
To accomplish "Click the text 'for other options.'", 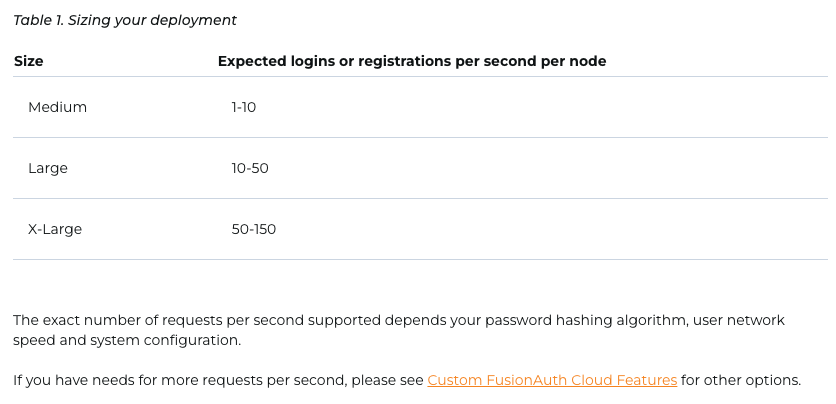I will pyautogui.click(x=741, y=381).
